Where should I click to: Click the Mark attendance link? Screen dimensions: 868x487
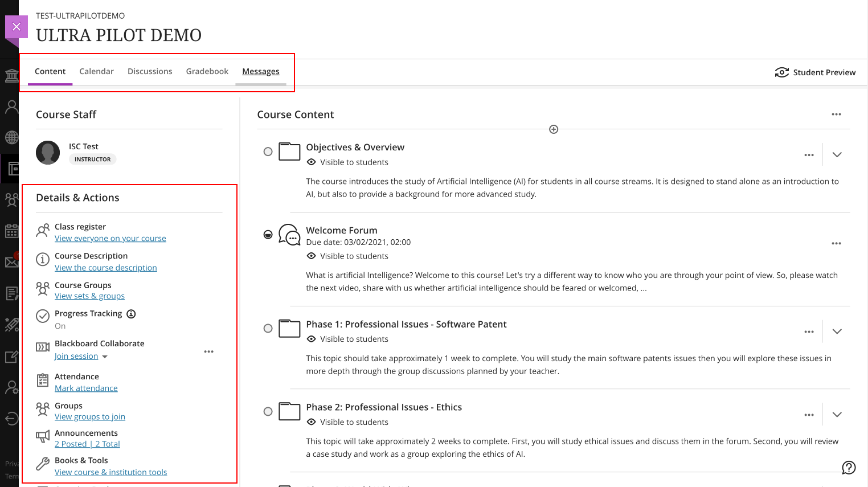(x=86, y=388)
